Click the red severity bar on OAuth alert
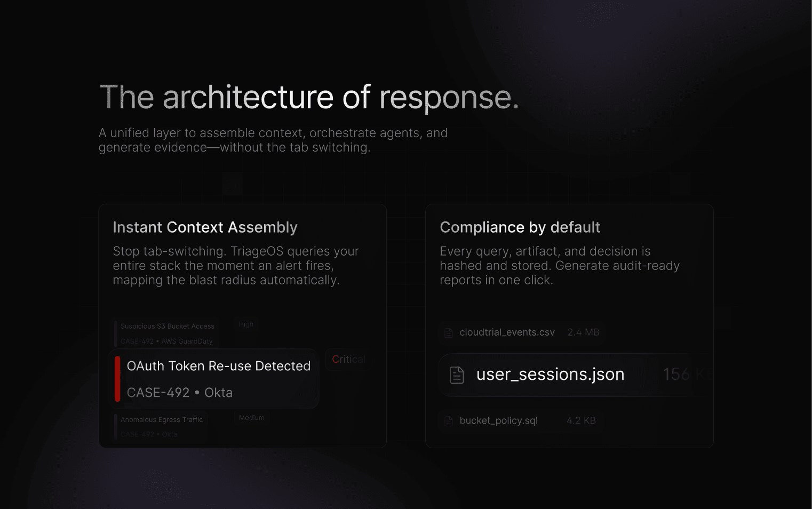 [x=117, y=379]
